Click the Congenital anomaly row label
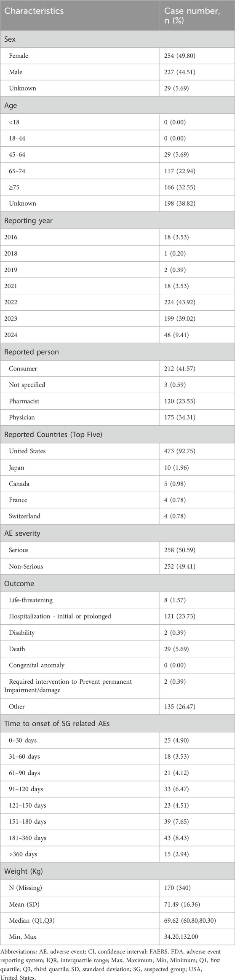 [37, 665]
